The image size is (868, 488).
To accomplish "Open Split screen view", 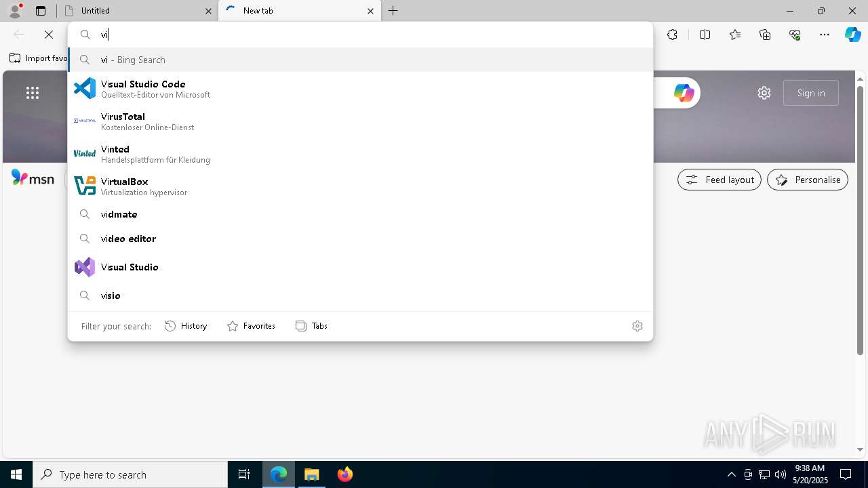I will click(705, 35).
